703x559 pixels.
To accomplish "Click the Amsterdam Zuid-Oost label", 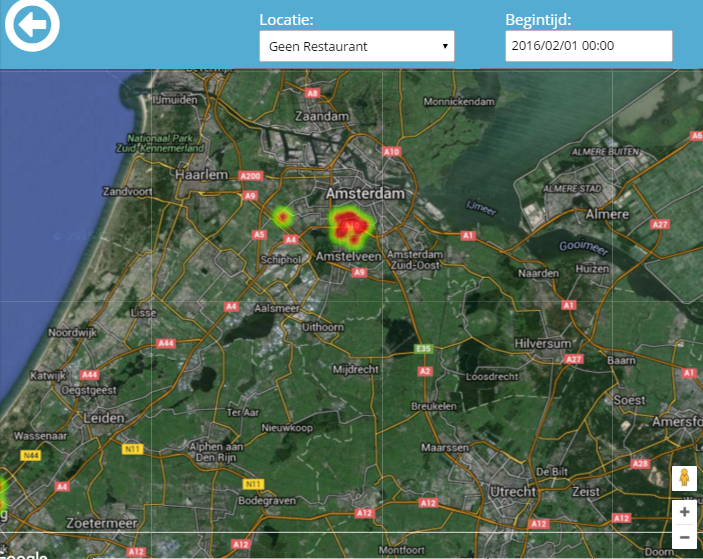I will (x=415, y=260).
